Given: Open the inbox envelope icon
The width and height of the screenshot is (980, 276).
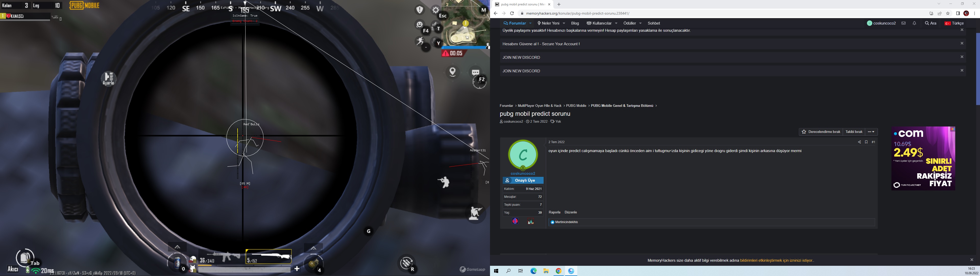Looking at the screenshot, I should 903,23.
